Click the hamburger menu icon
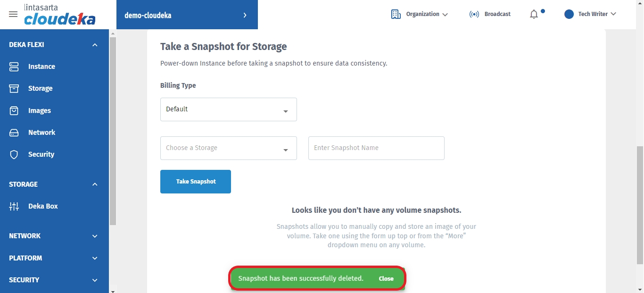Viewport: 644px width, 293px height. pyautogui.click(x=13, y=14)
